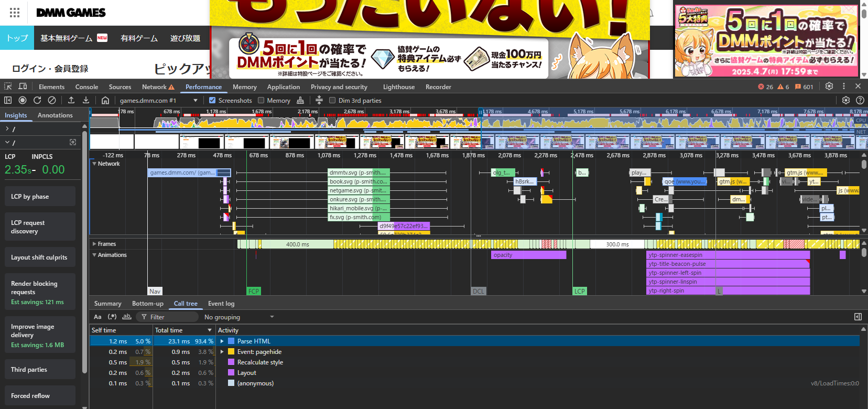This screenshot has width=868, height=409.
Task: Click the download trace icon
Action: tap(86, 100)
